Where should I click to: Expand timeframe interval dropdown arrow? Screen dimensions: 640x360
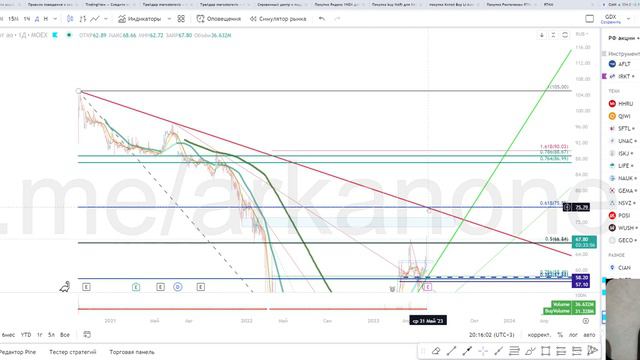pyautogui.click(x=56, y=19)
